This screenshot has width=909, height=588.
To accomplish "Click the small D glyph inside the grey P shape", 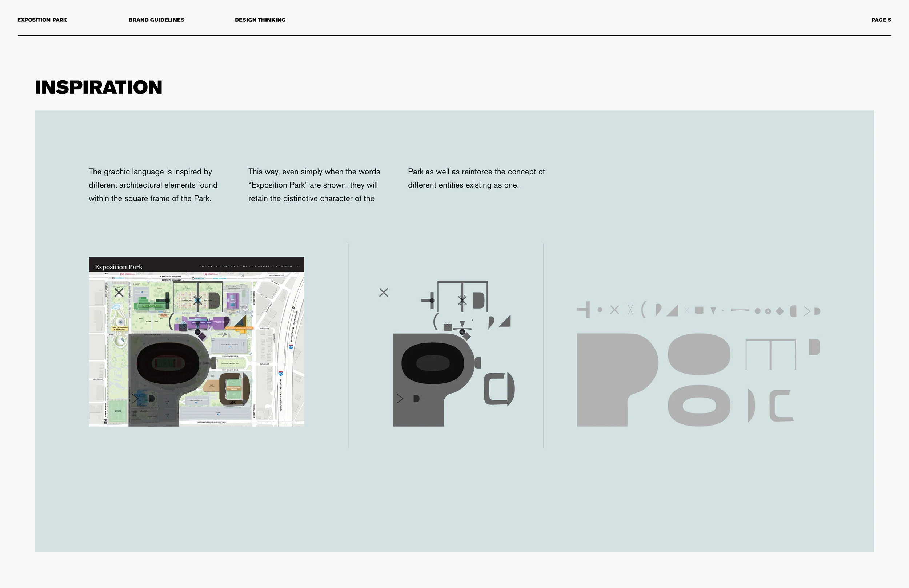I will (416, 399).
